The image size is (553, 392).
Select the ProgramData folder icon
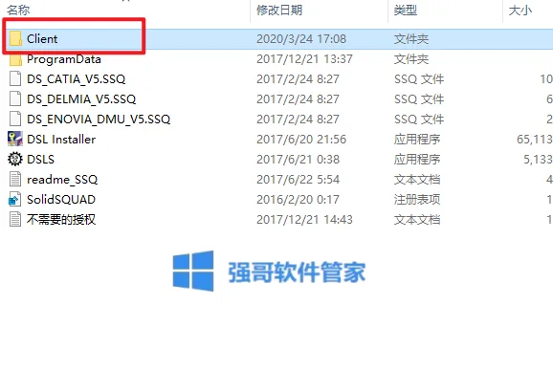(15, 59)
